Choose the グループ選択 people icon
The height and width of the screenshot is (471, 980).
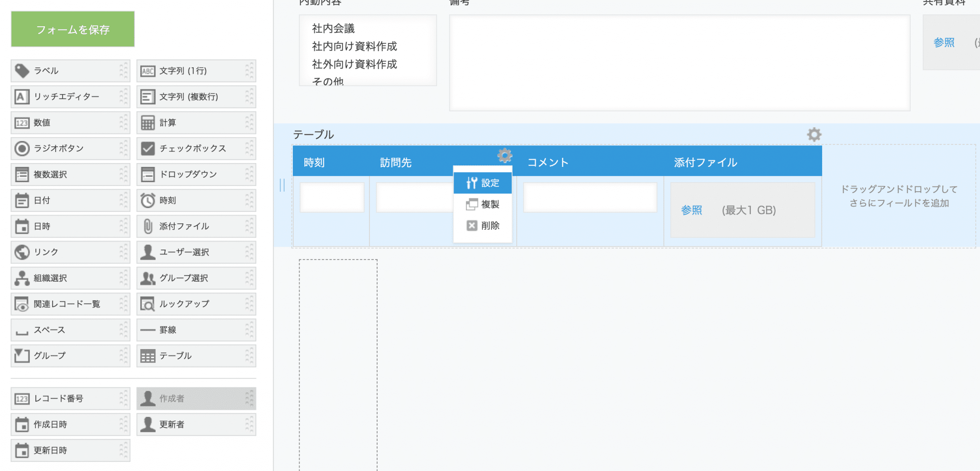coord(148,278)
